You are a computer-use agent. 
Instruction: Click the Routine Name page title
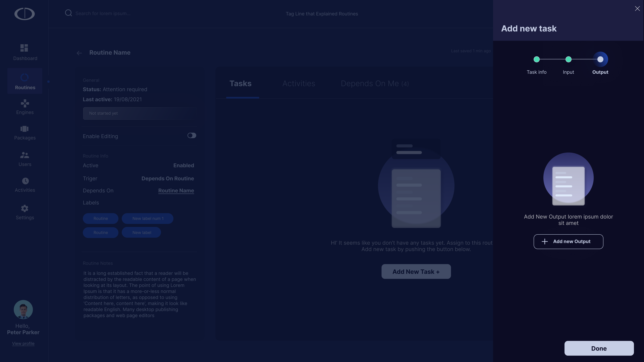(x=110, y=53)
